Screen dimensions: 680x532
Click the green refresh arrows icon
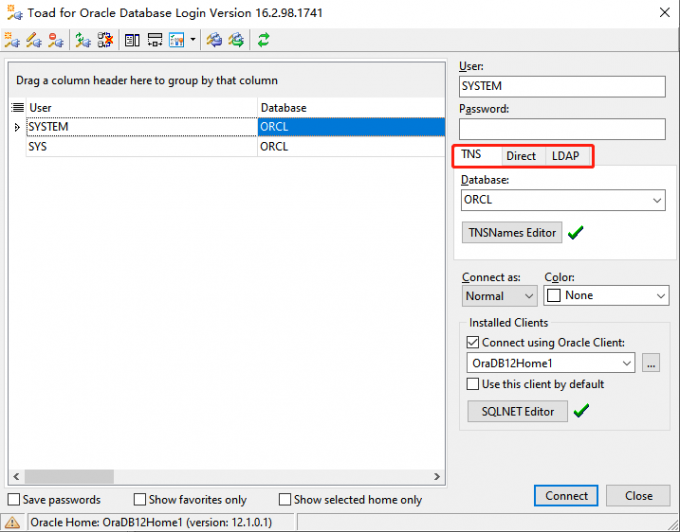(264, 40)
